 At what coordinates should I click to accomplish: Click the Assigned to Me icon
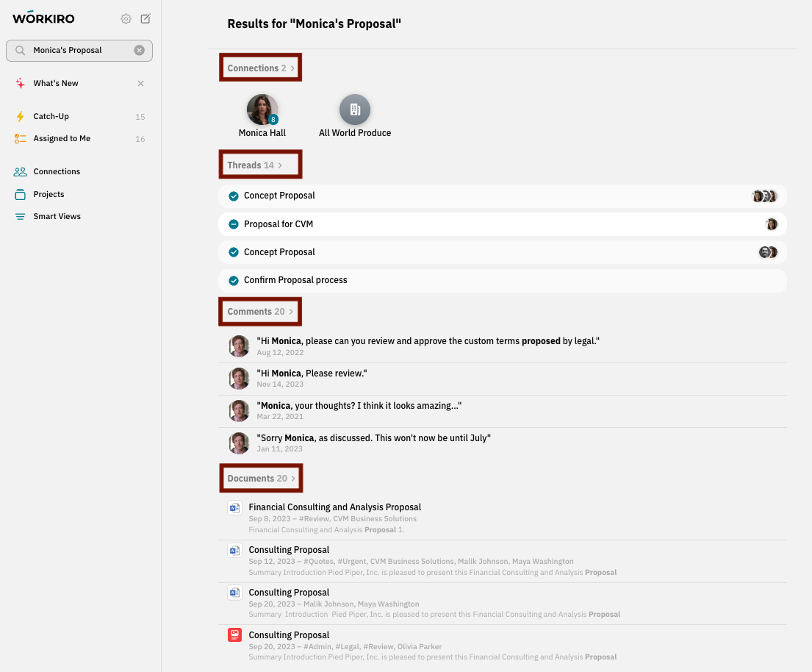pyautogui.click(x=21, y=139)
